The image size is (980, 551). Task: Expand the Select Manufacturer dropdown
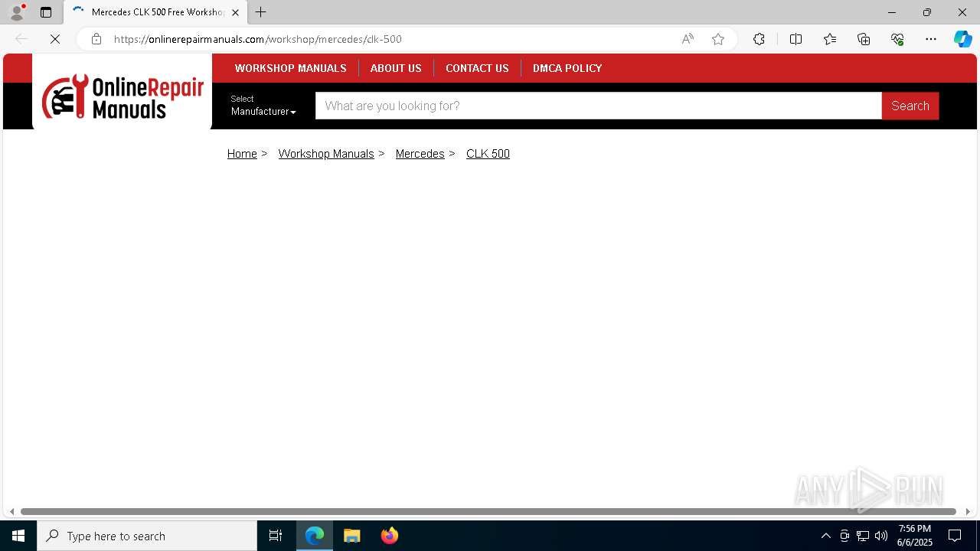coord(263,106)
